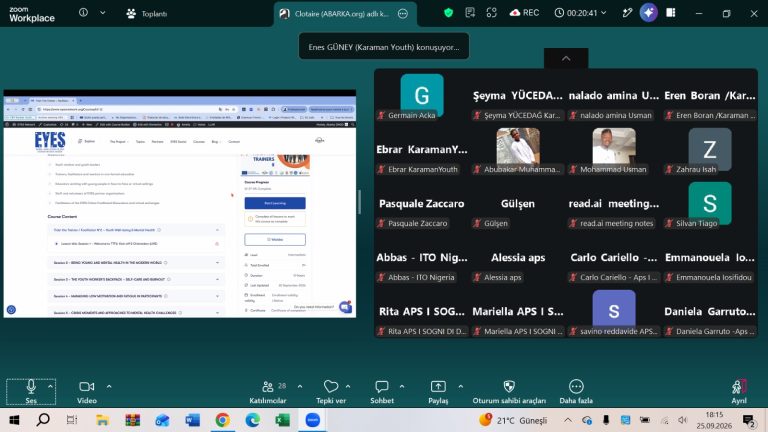Image resolution: width=768 pixels, height=432 pixels.
Task: Share screen with Paylaş button
Action: click(438, 392)
